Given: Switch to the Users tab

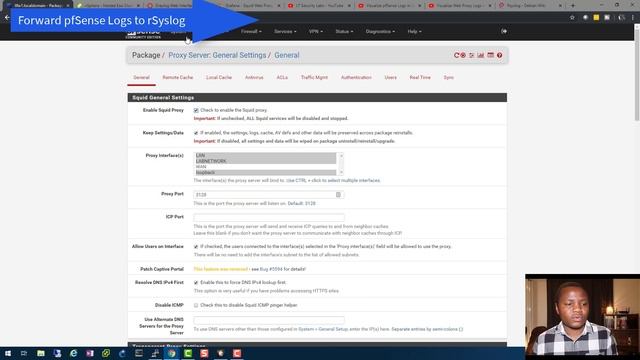Looking at the screenshot, I should pos(391,77).
